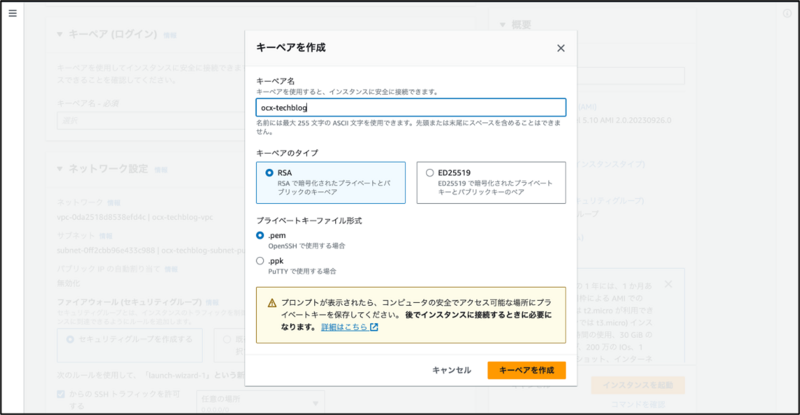
Task: Open the key pair selection dropdown behind dialog
Action: coord(151,121)
